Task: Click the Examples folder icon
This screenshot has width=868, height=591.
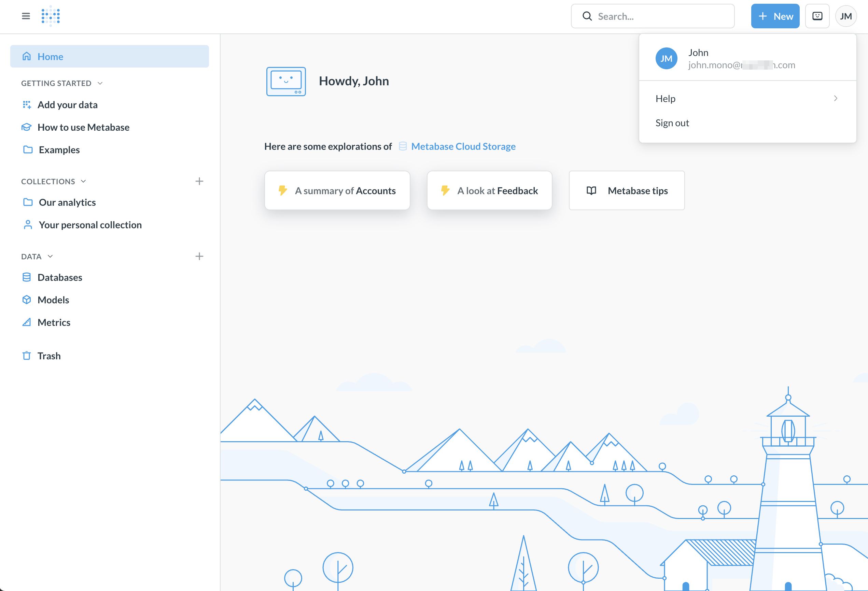Action: pyautogui.click(x=28, y=150)
